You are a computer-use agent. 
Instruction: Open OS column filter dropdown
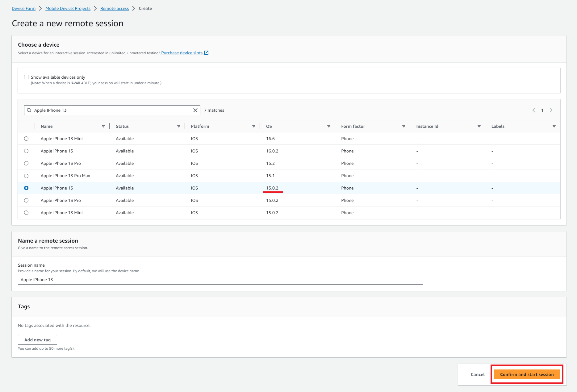[328, 126]
